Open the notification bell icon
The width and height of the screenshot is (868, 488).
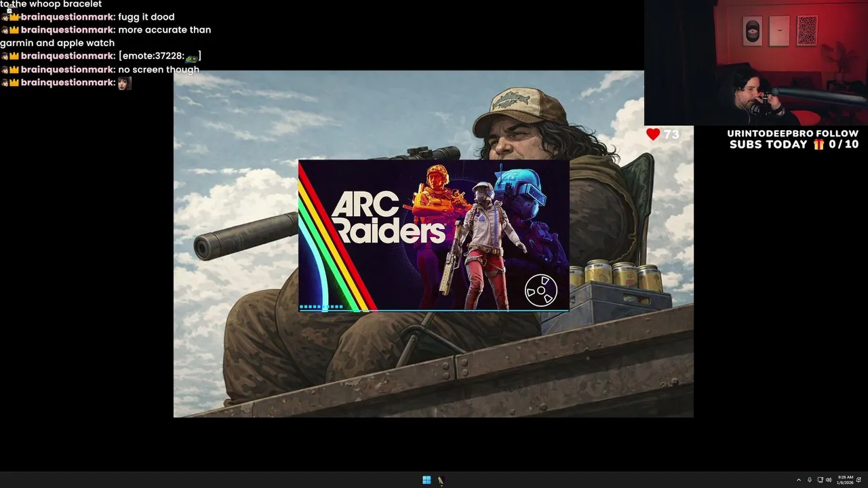pyautogui.click(x=859, y=480)
